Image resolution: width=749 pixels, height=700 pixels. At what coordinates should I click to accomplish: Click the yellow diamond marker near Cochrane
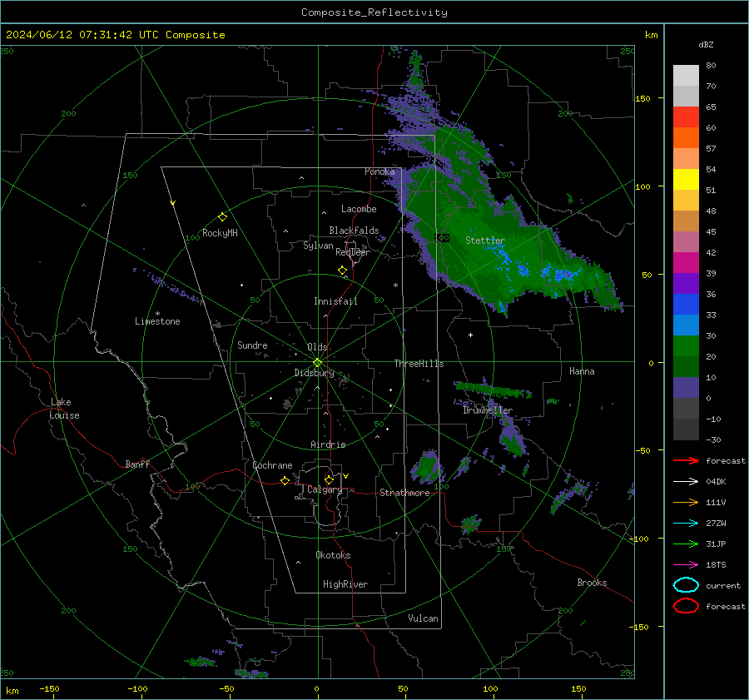[x=285, y=480]
